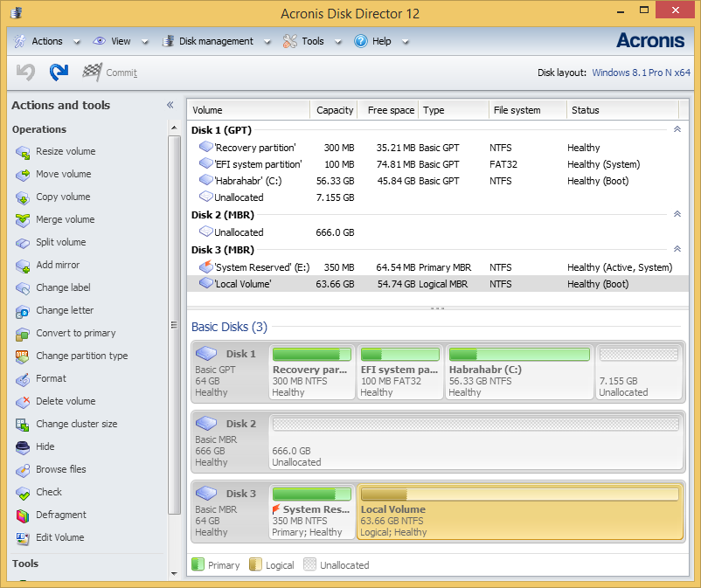Collapse the Disk 3 (MBR) group
The width and height of the screenshot is (701, 588).
click(x=677, y=249)
